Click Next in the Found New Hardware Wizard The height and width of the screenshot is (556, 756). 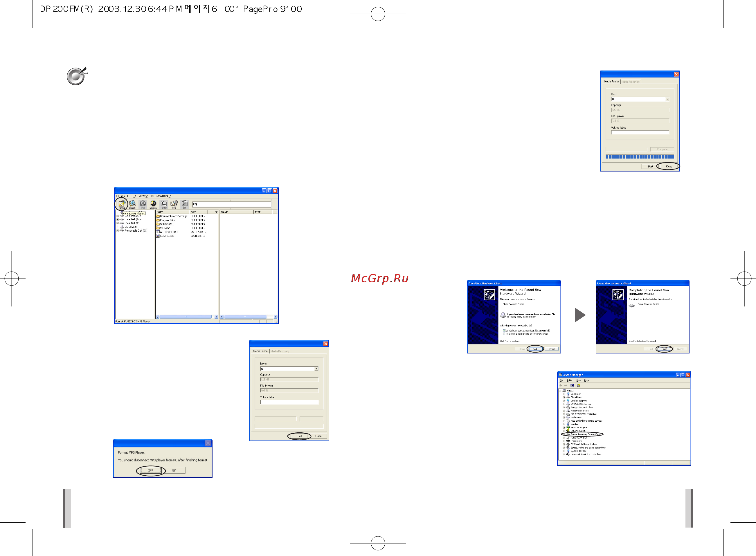click(x=535, y=349)
